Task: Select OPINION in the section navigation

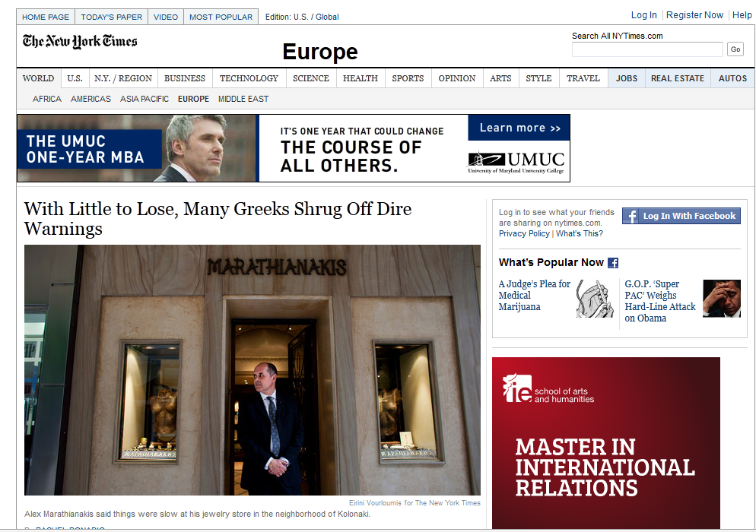Action: coord(456,78)
